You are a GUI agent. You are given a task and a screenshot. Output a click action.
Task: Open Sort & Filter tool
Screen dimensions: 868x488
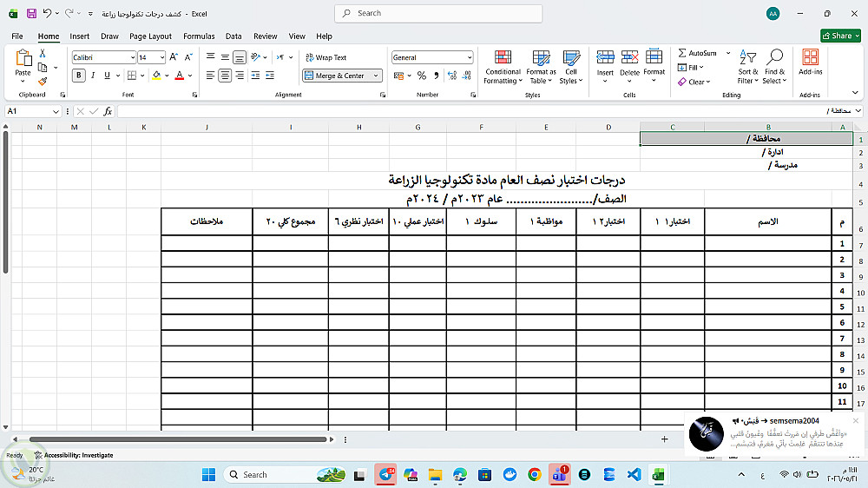pyautogui.click(x=748, y=67)
